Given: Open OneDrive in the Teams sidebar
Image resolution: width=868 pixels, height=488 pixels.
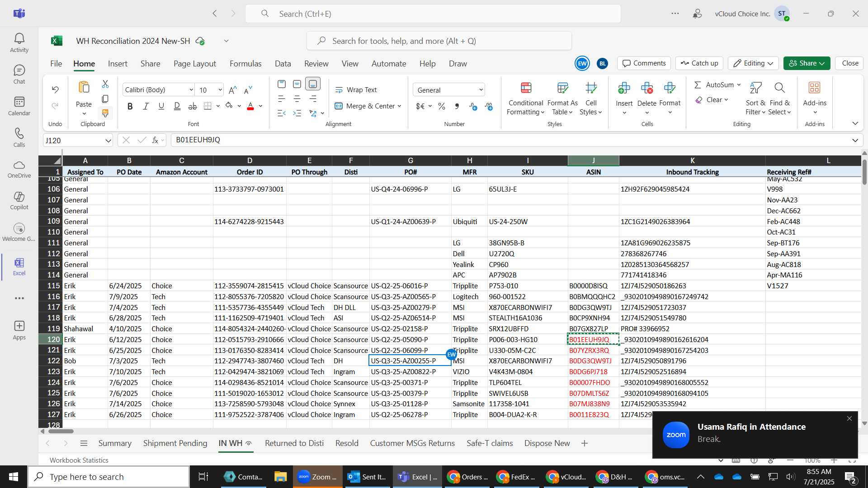Looking at the screenshot, I should click(19, 169).
